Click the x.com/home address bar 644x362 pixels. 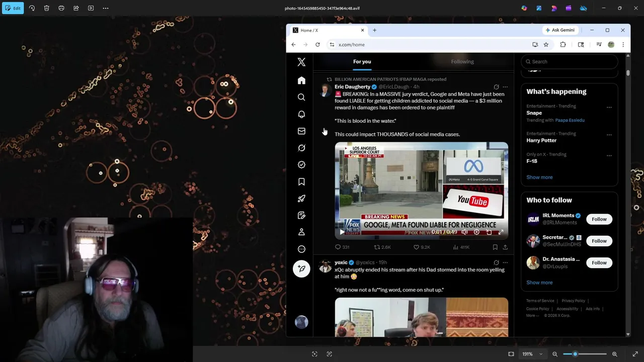coord(428,45)
